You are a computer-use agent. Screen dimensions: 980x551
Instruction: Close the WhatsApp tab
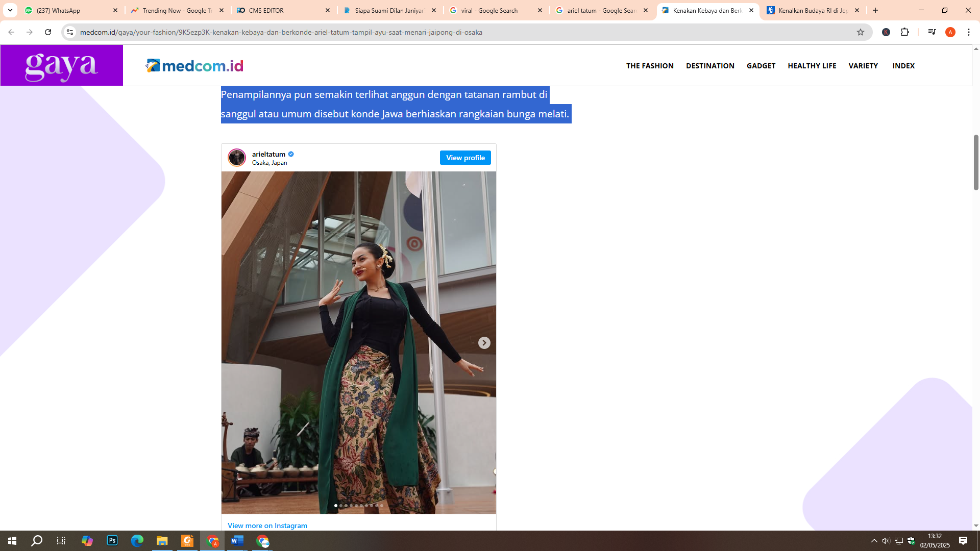coord(115,10)
